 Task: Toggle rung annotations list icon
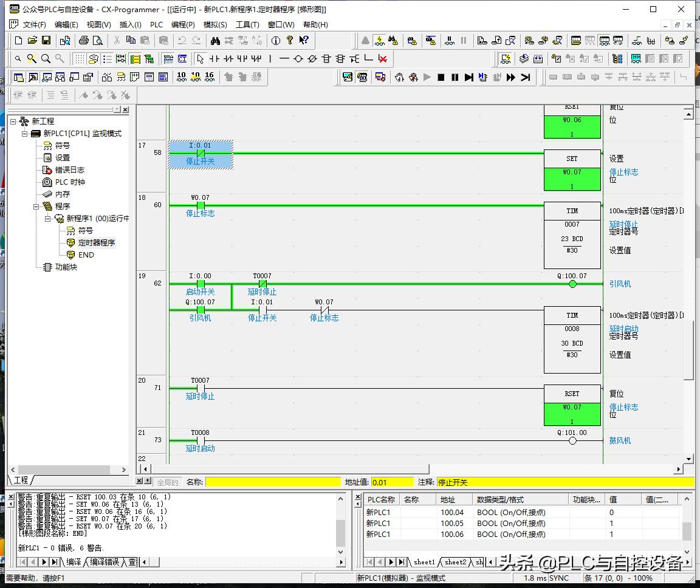coord(107,59)
